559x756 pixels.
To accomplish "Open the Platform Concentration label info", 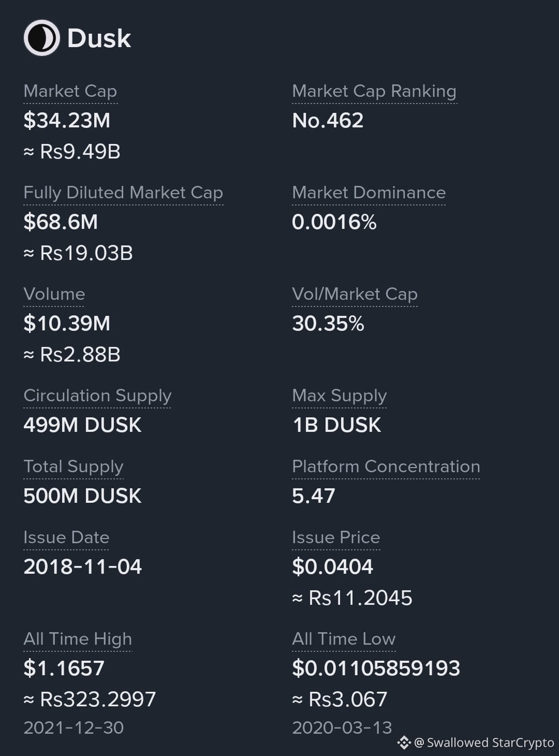I will click(386, 467).
